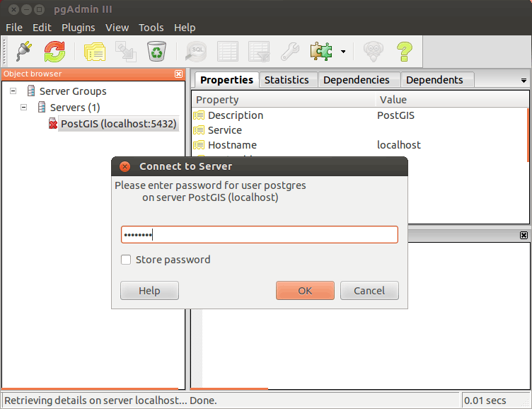Click the disconnected server icon next to PostGIS
532x409 pixels.
[52, 124]
